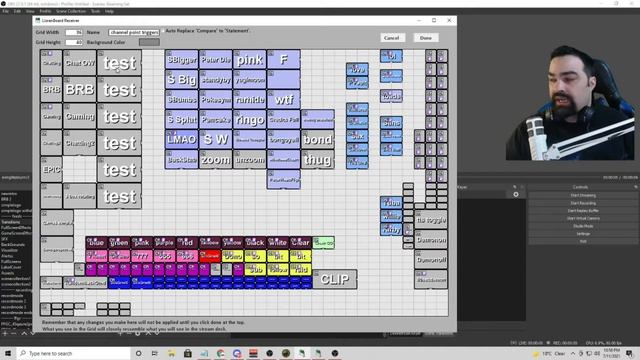Click Start Streaming in OBS Controls
The width and height of the screenshot is (640, 360).
[x=583, y=196]
